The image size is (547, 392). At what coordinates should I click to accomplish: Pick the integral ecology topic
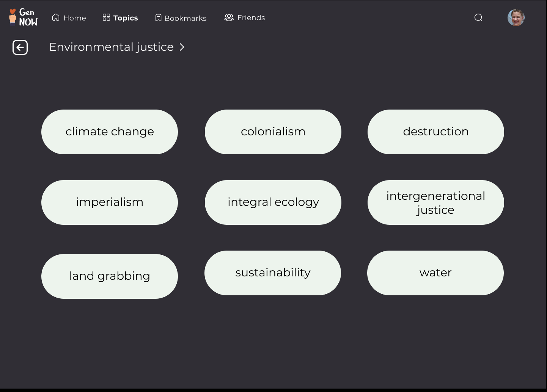coord(273,202)
